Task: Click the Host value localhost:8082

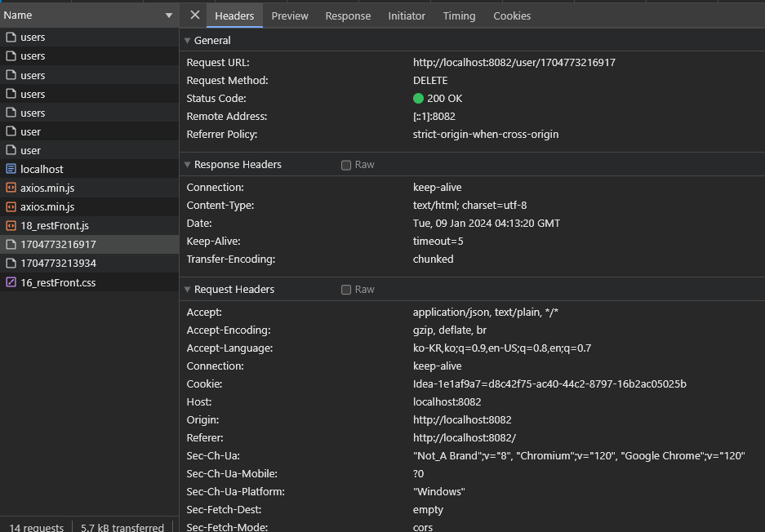Action: pos(447,401)
